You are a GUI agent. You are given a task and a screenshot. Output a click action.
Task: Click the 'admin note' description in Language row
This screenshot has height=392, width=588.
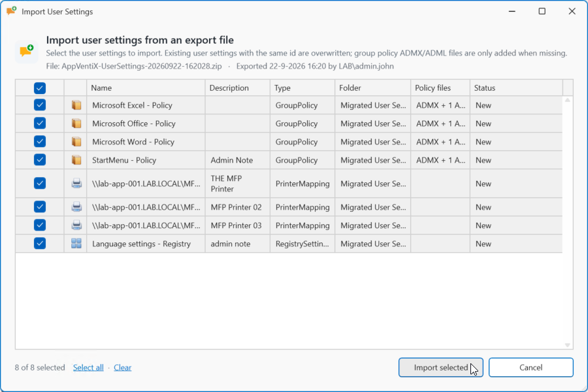(237, 244)
